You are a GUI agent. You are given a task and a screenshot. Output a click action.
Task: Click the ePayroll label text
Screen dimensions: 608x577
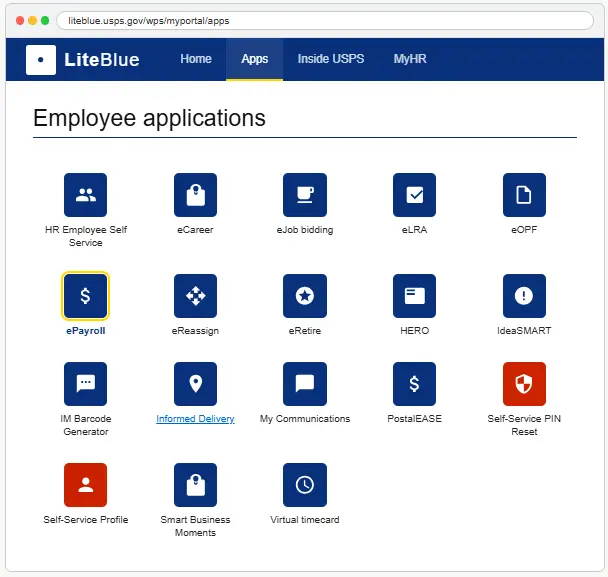[85, 331]
